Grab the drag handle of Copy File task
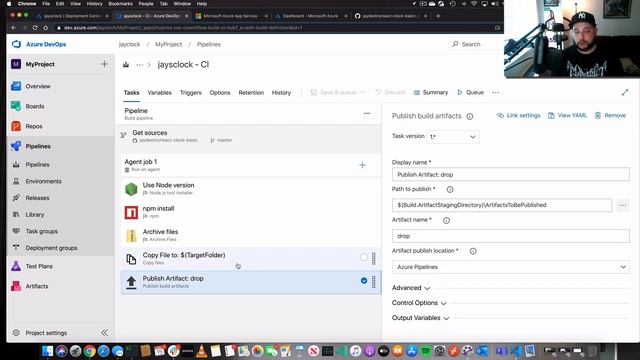Screen dimensions: 640x360 [373, 259]
